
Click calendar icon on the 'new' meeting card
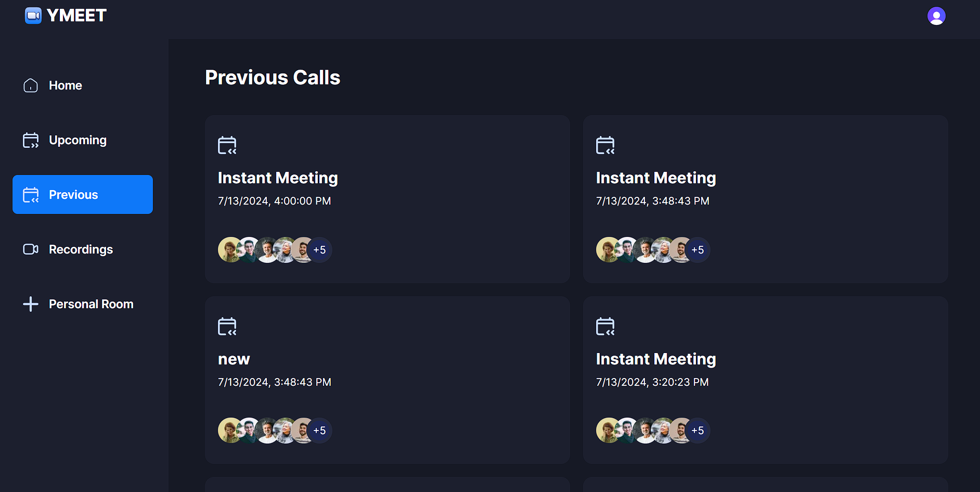[227, 326]
